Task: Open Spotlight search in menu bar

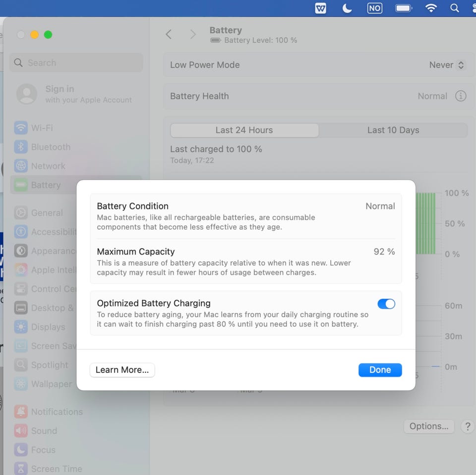Action: coord(454,8)
